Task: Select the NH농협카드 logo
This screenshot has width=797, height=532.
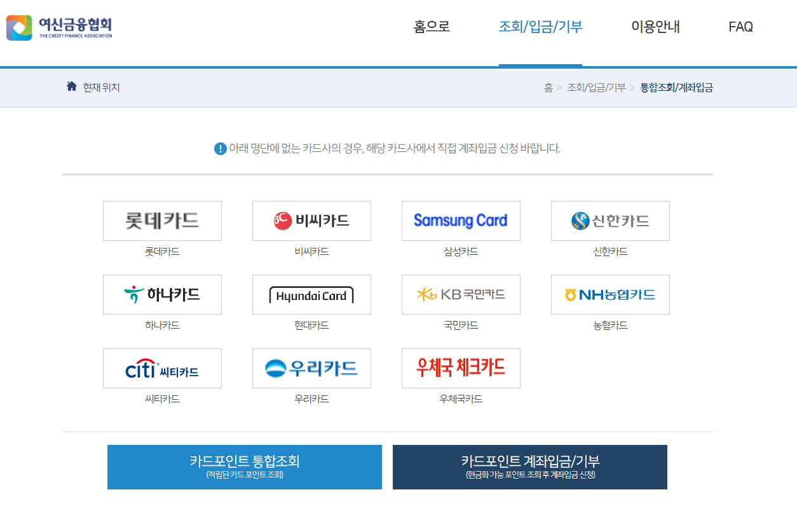Action: click(610, 294)
